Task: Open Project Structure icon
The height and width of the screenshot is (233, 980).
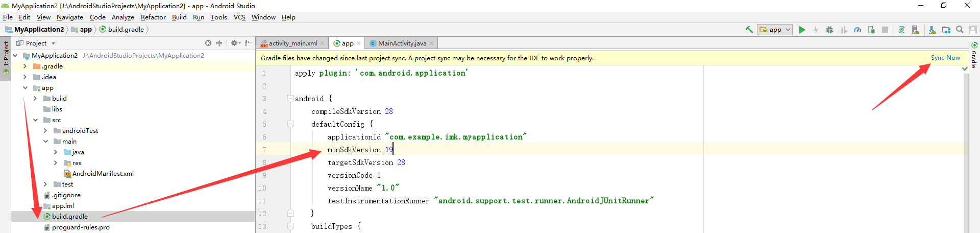Action: coord(946,30)
